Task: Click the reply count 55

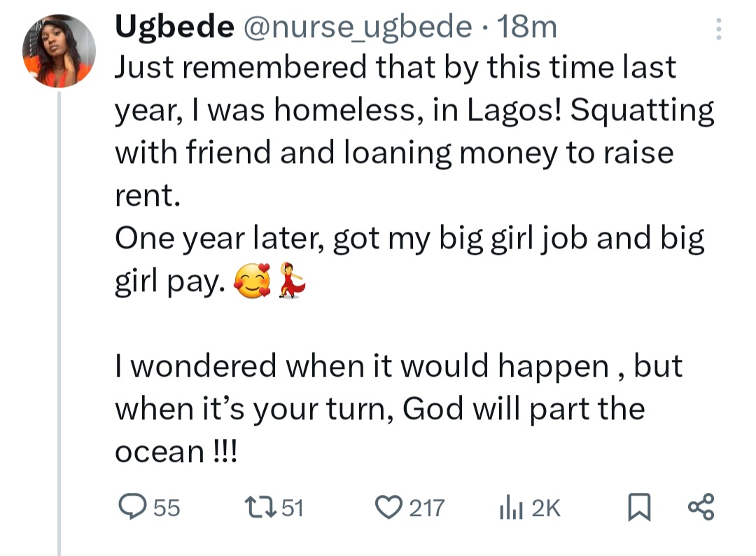Action: pos(167,508)
